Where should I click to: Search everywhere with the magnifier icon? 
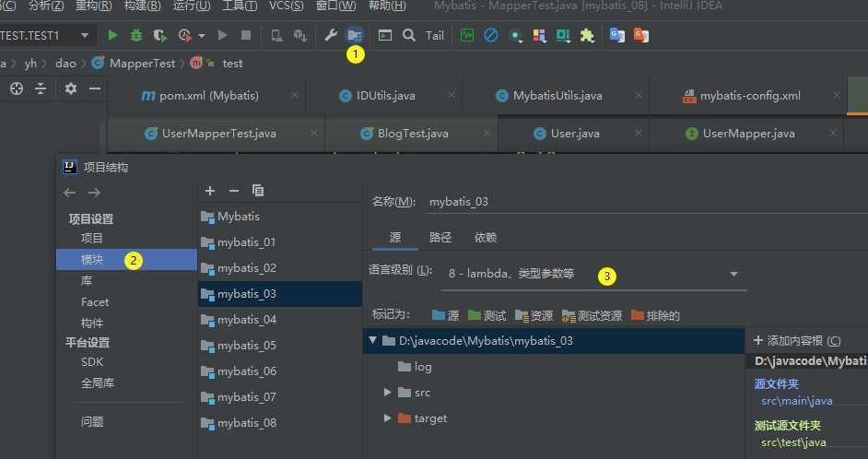tap(409, 35)
